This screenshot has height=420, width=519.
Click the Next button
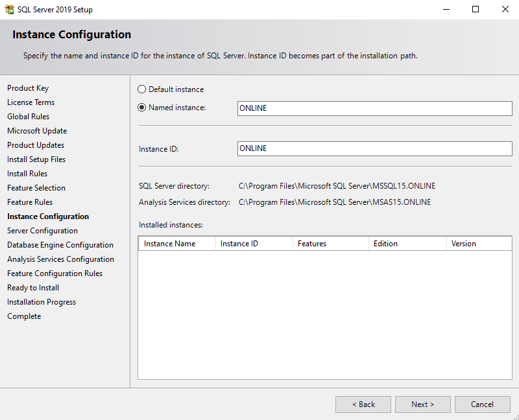[422, 404]
